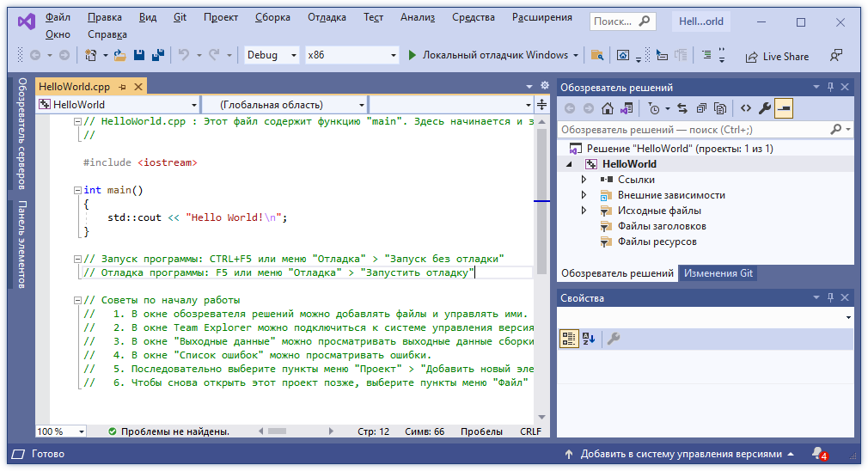This screenshot has width=868, height=471.
Task: Click Добавить в систему управления версиями
Action: tap(681, 454)
